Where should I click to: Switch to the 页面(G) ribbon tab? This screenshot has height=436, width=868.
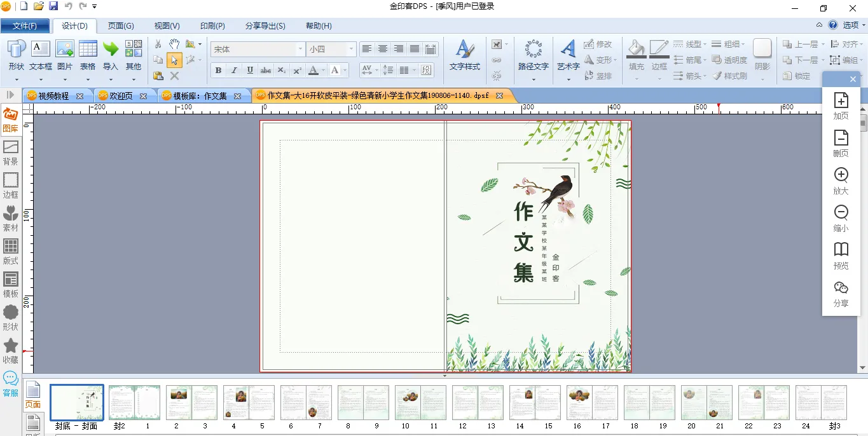(x=121, y=26)
